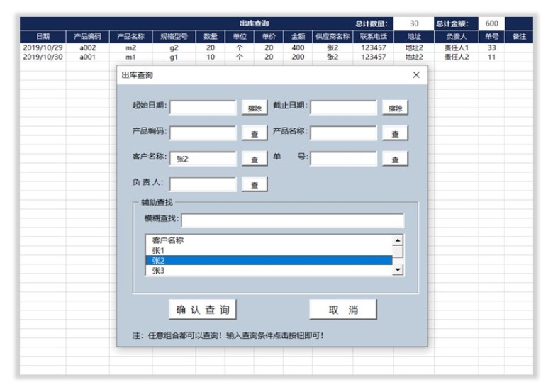Click the 客户名称 list header row
The image size is (553, 392).
pos(269,240)
